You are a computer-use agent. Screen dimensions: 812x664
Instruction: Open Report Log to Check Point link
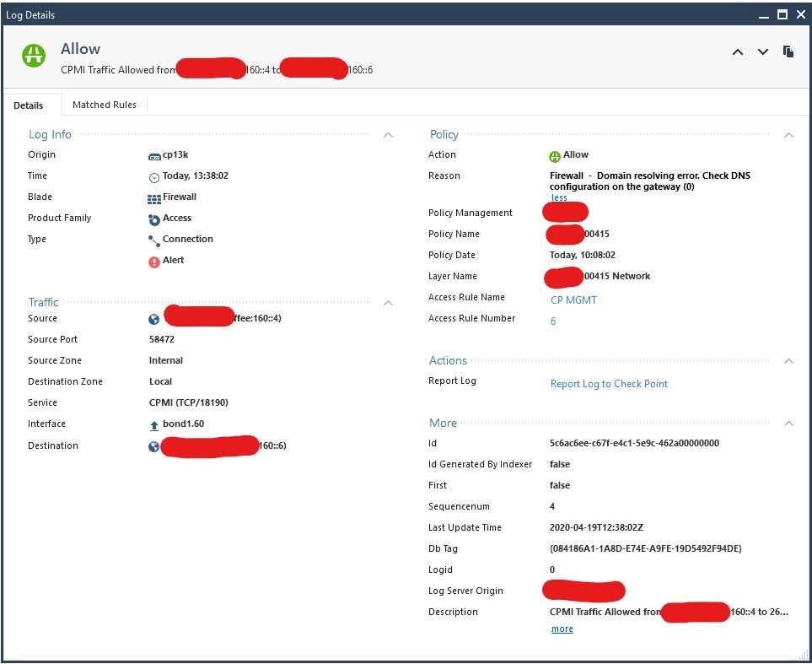pos(609,384)
